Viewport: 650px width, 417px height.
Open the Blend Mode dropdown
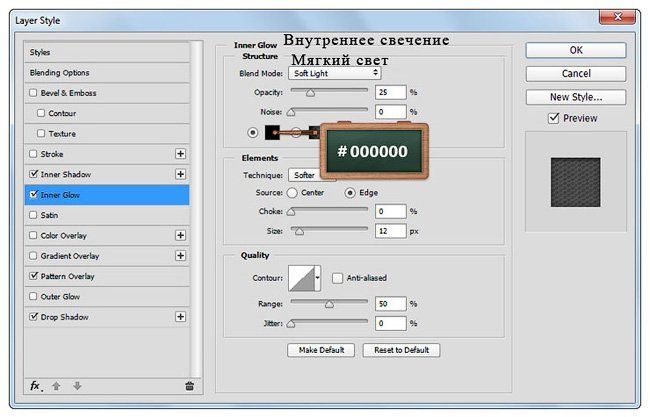pos(335,73)
